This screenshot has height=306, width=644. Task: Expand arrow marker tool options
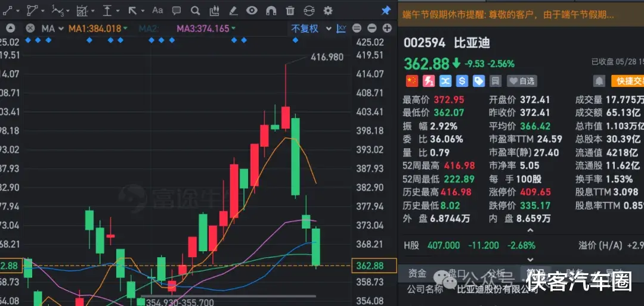coord(143,11)
